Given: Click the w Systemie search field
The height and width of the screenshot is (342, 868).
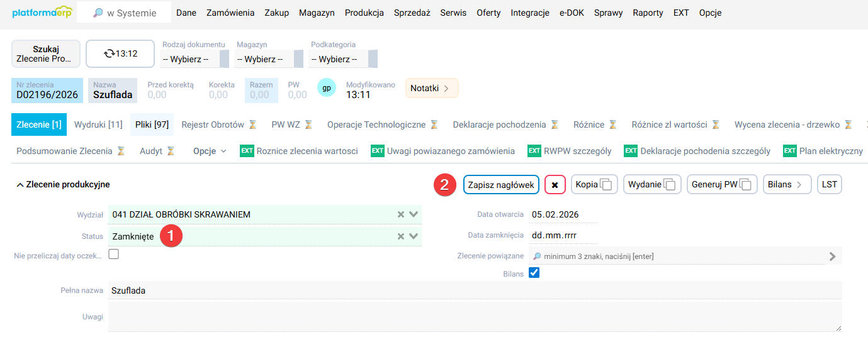Looking at the screenshot, I should coord(124,13).
